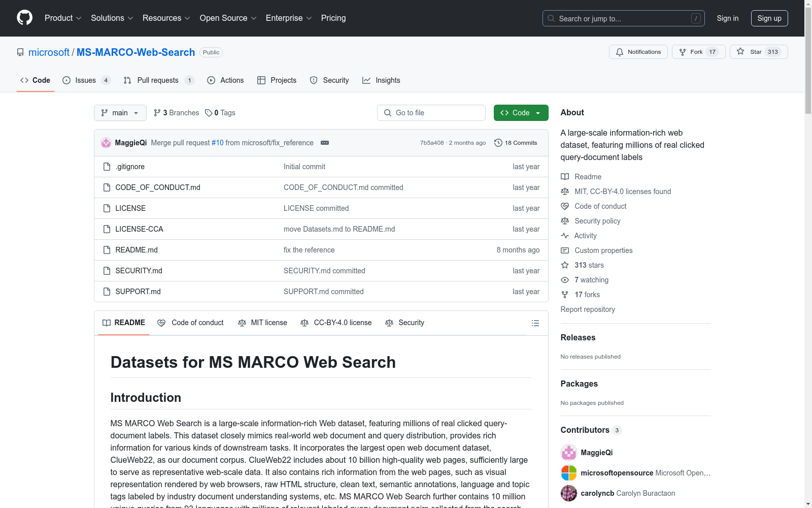Click 'move Datasets.md to README.md' commit message
The image size is (812, 508).
coord(340,229)
